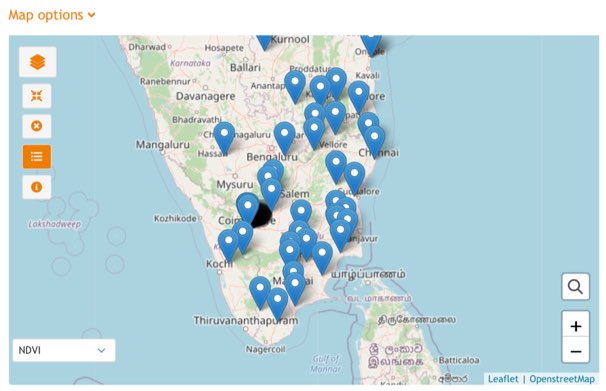
Task: Zoom out with the minus button
Action: (575, 351)
